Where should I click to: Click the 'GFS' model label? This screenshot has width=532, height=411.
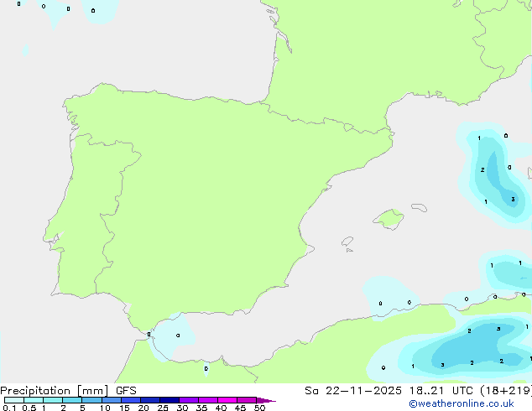tap(126, 391)
